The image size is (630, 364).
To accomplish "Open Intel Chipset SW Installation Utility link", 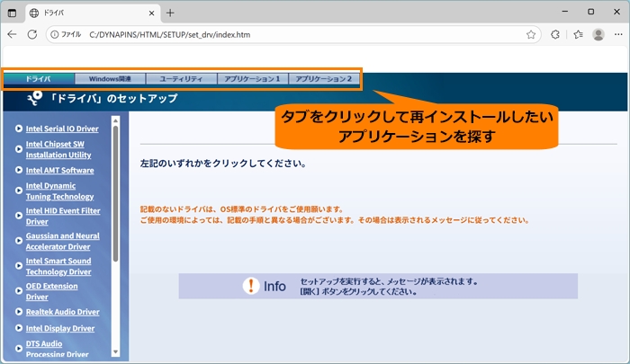I will tap(58, 149).
